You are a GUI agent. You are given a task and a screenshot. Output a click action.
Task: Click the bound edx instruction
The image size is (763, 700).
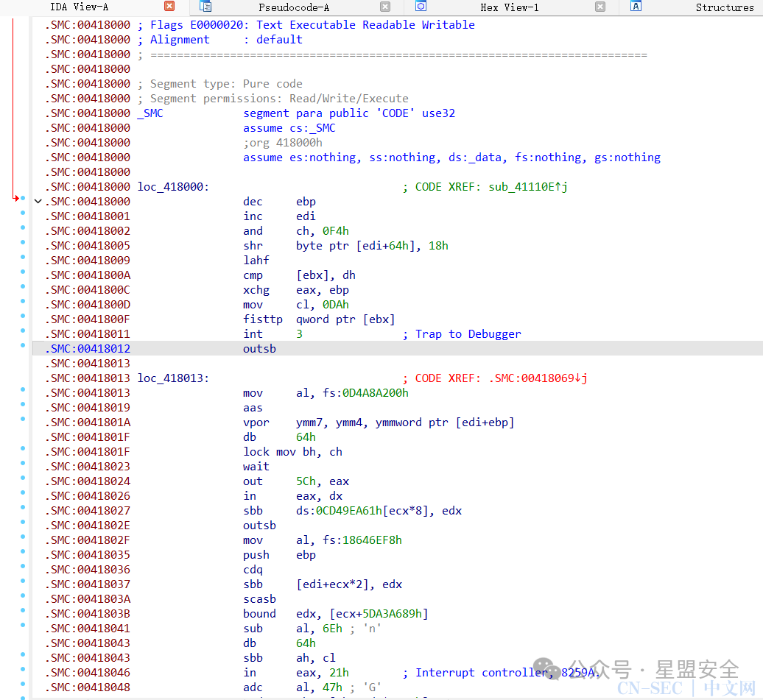[x=335, y=613]
